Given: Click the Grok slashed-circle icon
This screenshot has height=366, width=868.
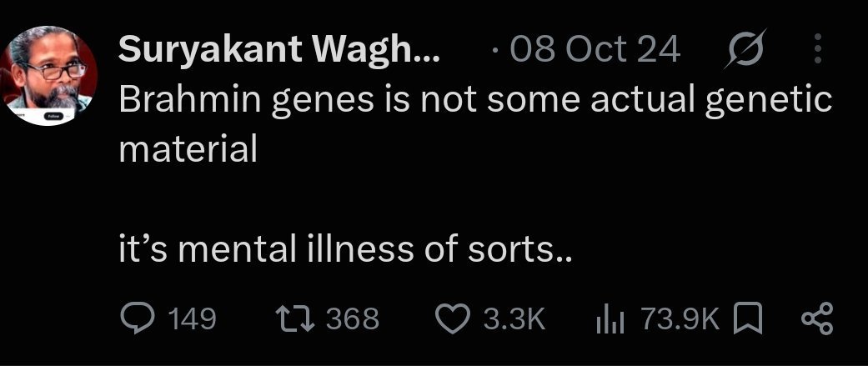Looking at the screenshot, I should pos(745,48).
